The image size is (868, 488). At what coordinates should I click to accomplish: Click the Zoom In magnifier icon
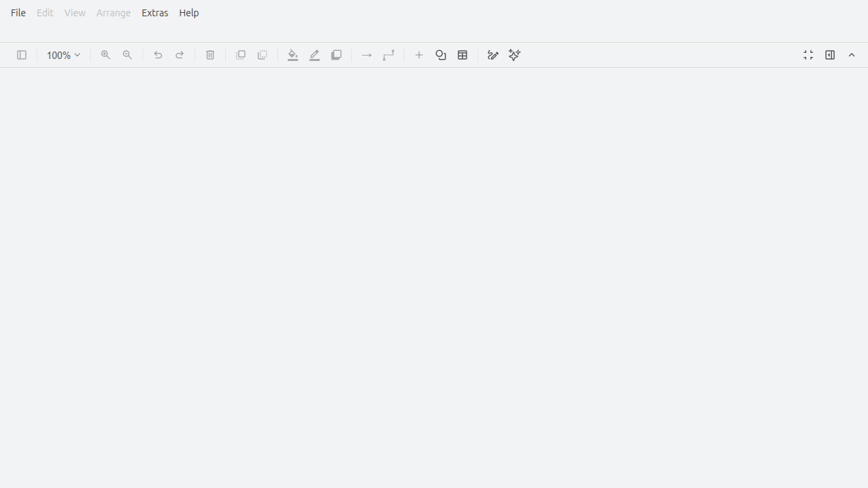point(106,55)
